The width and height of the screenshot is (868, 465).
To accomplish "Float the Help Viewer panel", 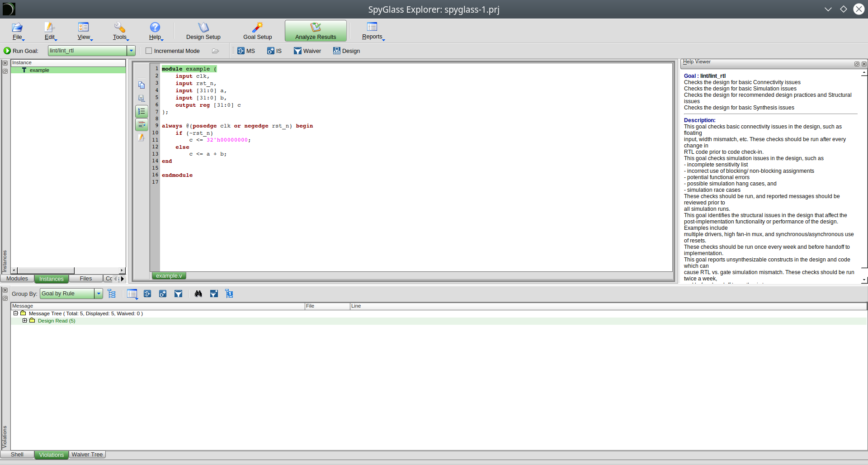I will click(x=857, y=64).
